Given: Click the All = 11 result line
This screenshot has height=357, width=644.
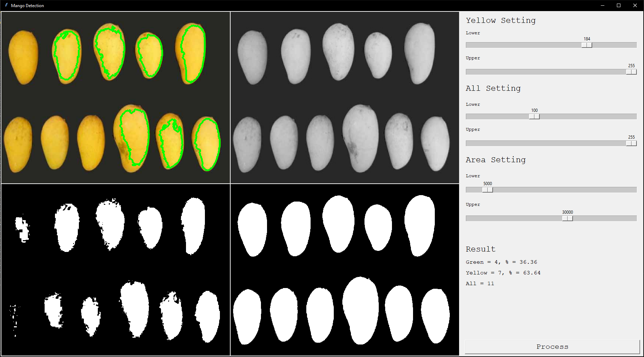Looking at the screenshot, I should coord(480,283).
